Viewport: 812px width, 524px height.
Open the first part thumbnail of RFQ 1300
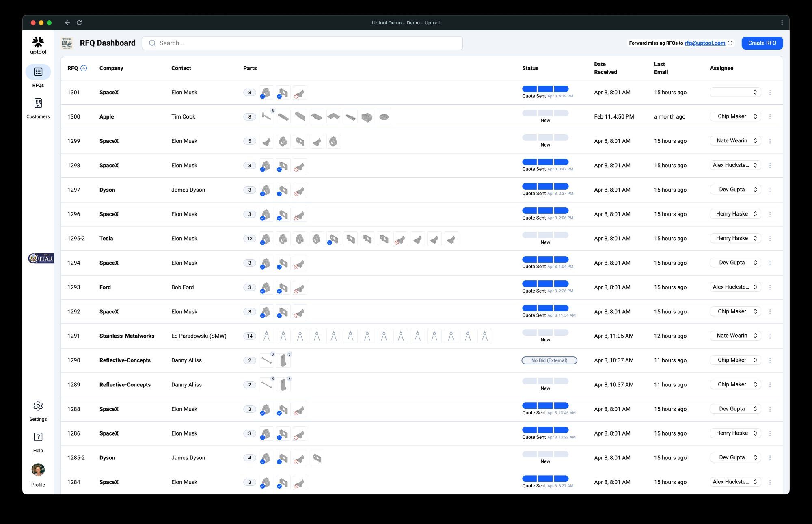click(x=266, y=117)
